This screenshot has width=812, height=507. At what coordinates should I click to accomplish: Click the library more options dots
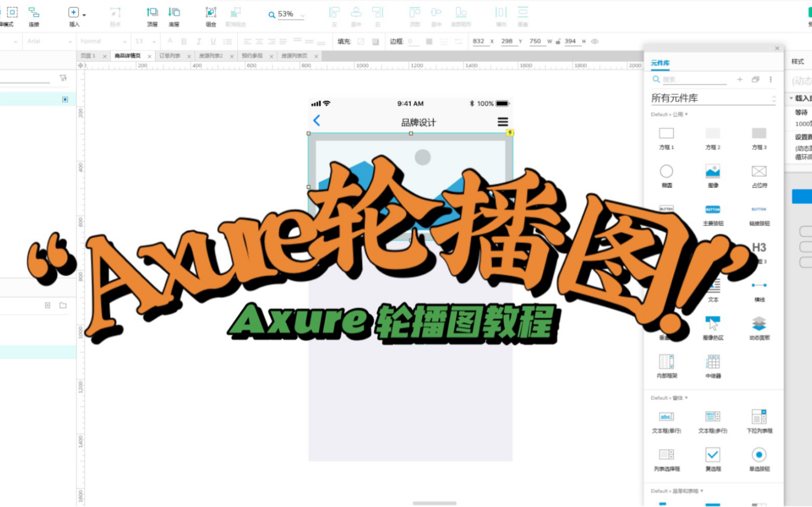click(x=770, y=80)
